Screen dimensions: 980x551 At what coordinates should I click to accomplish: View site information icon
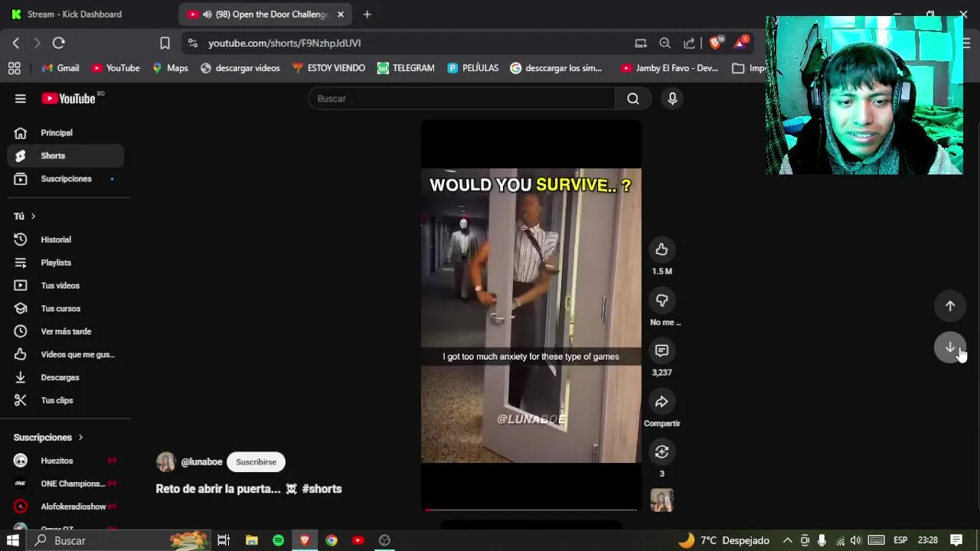193,43
